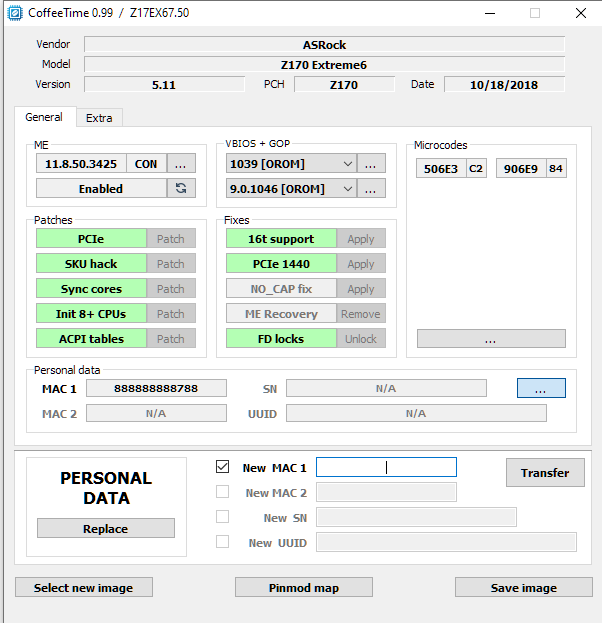602x623 pixels.
Task: Click the SKU hack status label
Action: pyautogui.click(x=91, y=263)
